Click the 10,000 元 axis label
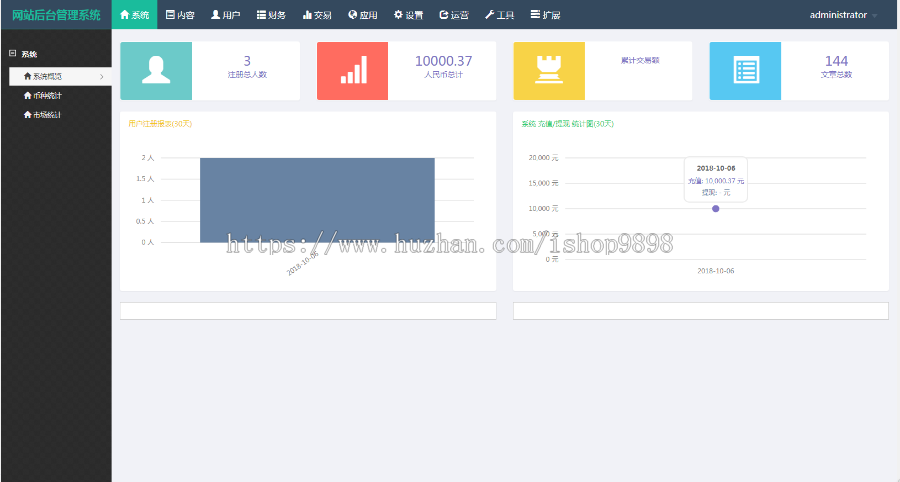900x482 pixels. (543, 208)
